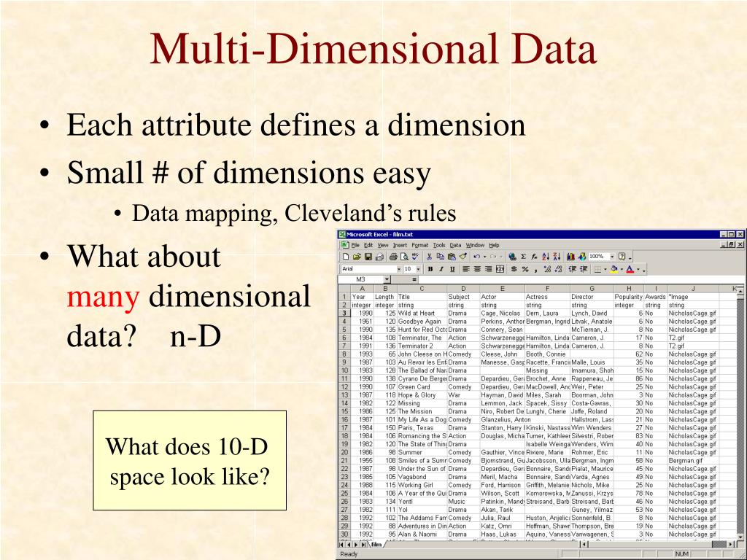Open the Font Color dropdown arrow

[638, 269]
